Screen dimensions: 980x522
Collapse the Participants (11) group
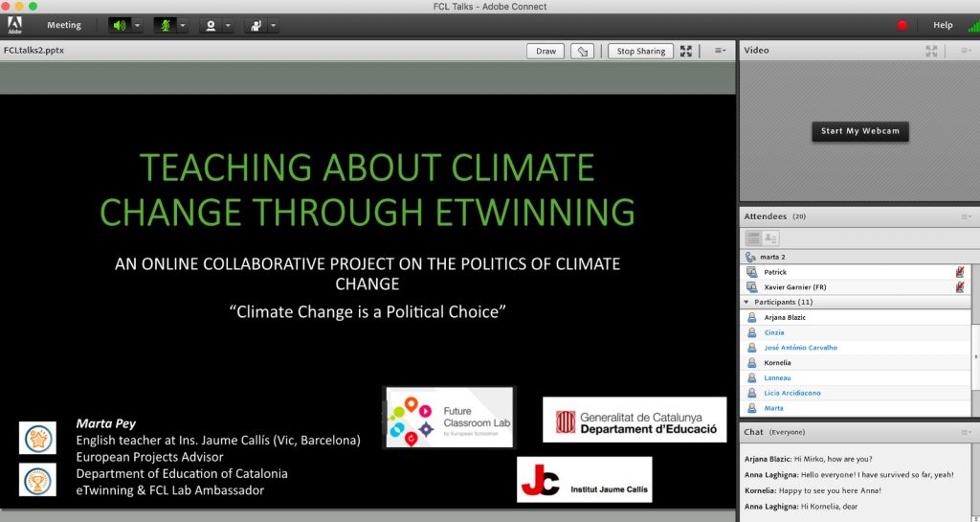[x=746, y=302]
